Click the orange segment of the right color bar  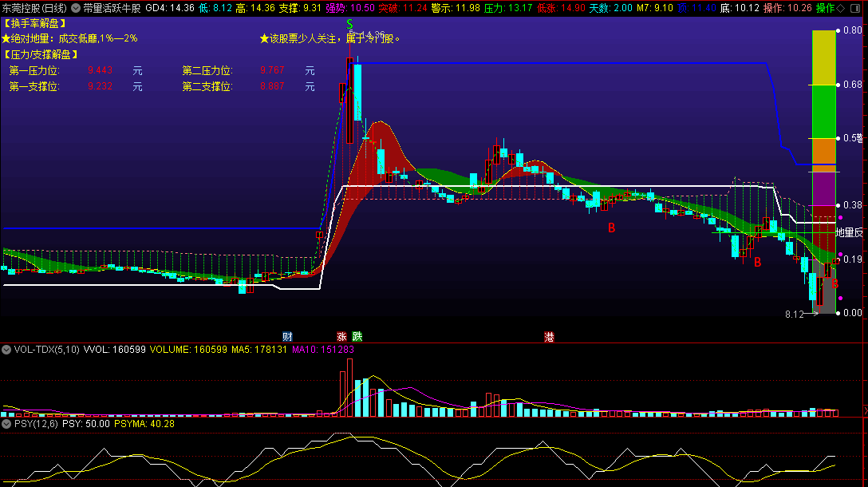tap(823, 155)
